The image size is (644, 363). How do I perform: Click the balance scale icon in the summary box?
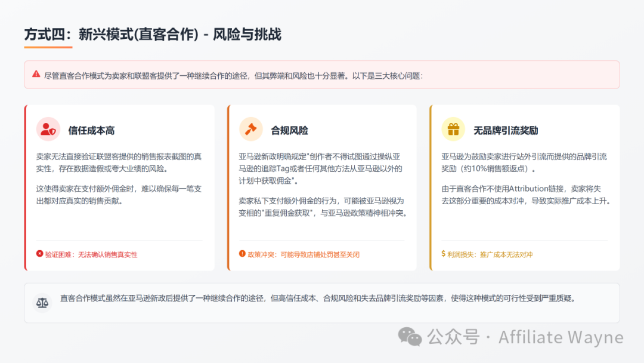point(42,303)
